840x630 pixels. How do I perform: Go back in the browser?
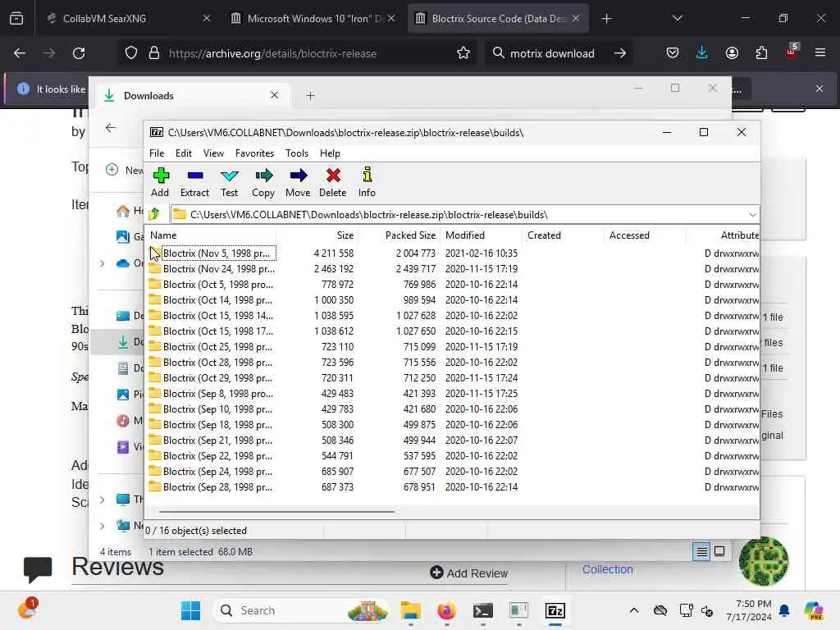(20, 53)
